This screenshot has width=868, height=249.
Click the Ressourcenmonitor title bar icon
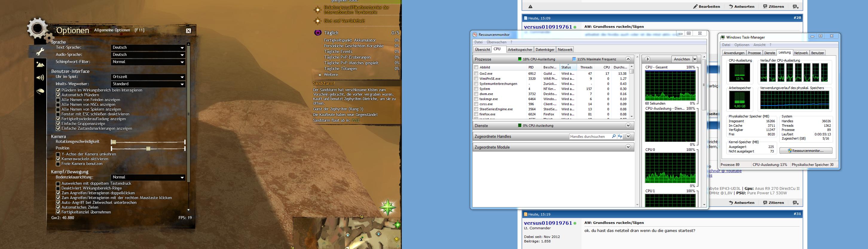click(475, 35)
